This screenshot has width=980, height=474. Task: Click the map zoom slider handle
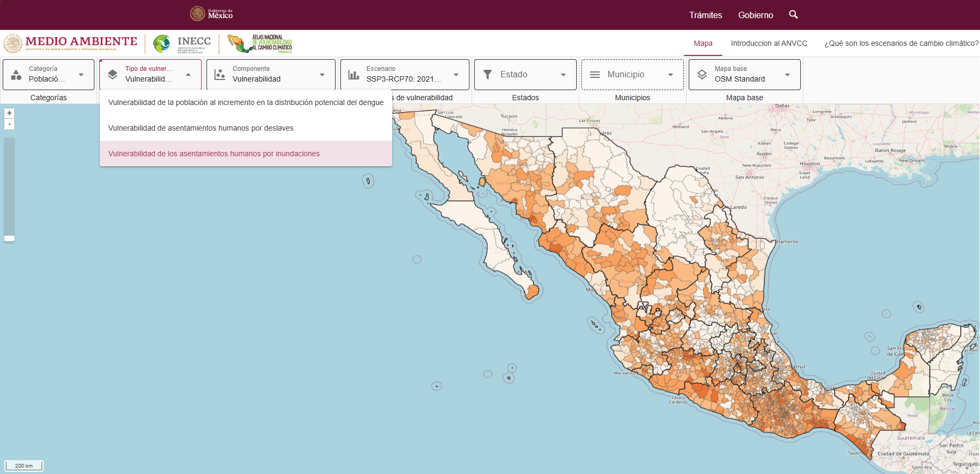pyautogui.click(x=9, y=238)
